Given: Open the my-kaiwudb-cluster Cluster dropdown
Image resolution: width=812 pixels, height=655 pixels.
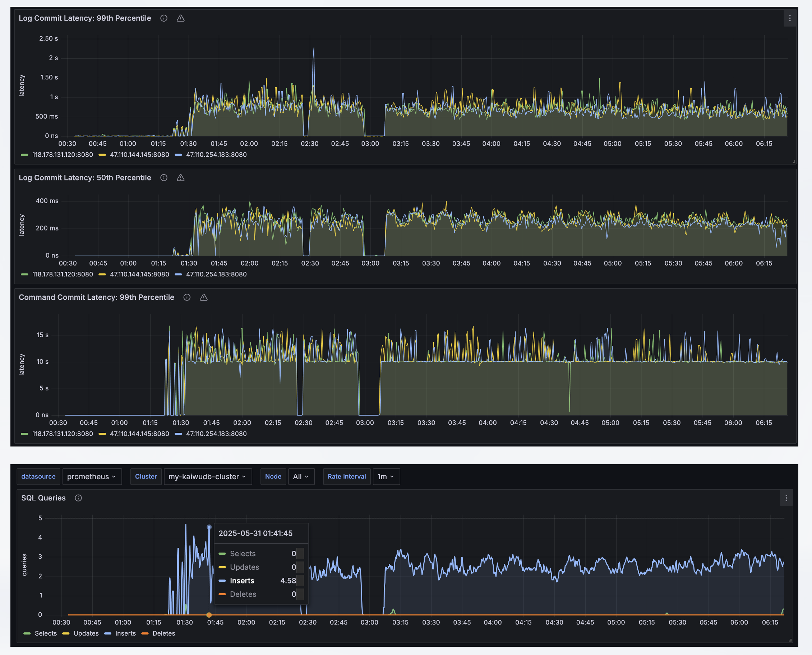Looking at the screenshot, I should (207, 477).
